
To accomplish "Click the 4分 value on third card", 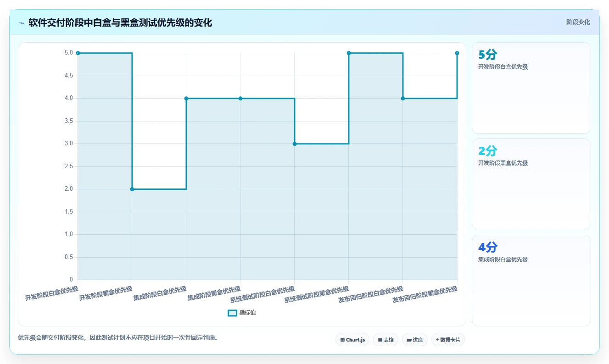I will (x=487, y=247).
